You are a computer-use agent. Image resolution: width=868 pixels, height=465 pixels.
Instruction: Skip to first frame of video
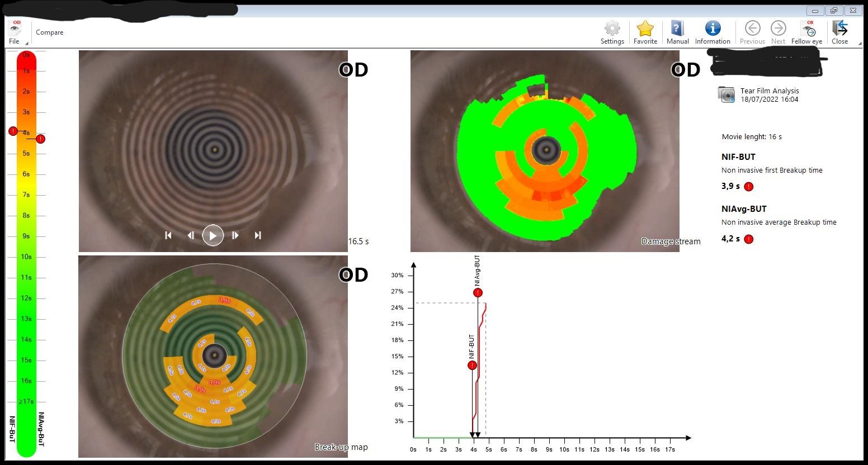point(168,235)
